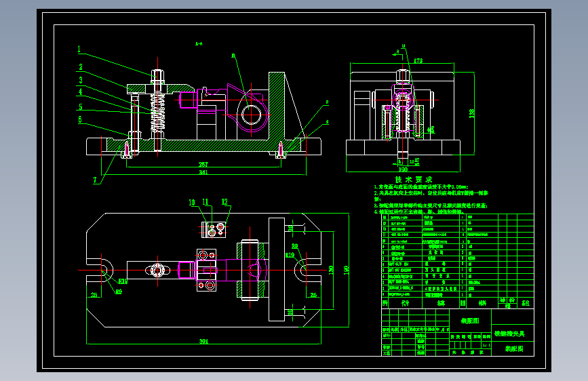Click part callout number 4
This screenshot has width=588, height=381.
80,92
